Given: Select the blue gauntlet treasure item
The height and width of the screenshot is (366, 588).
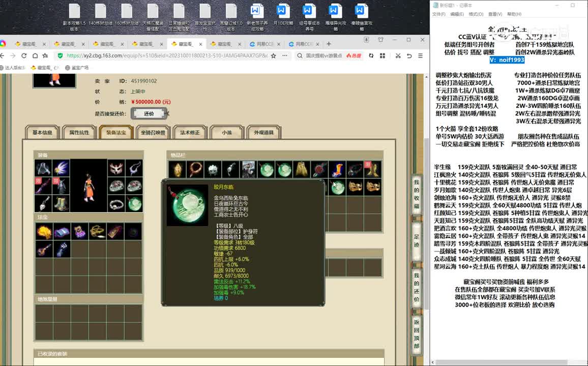Looking at the screenshot, I should point(62,249).
